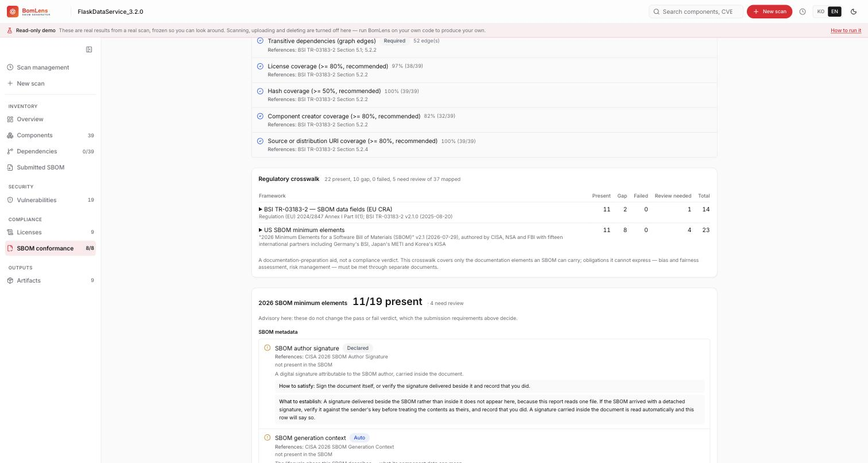Switch language to KO
Image resolution: width=868 pixels, height=463 pixels.
[821, 11]
